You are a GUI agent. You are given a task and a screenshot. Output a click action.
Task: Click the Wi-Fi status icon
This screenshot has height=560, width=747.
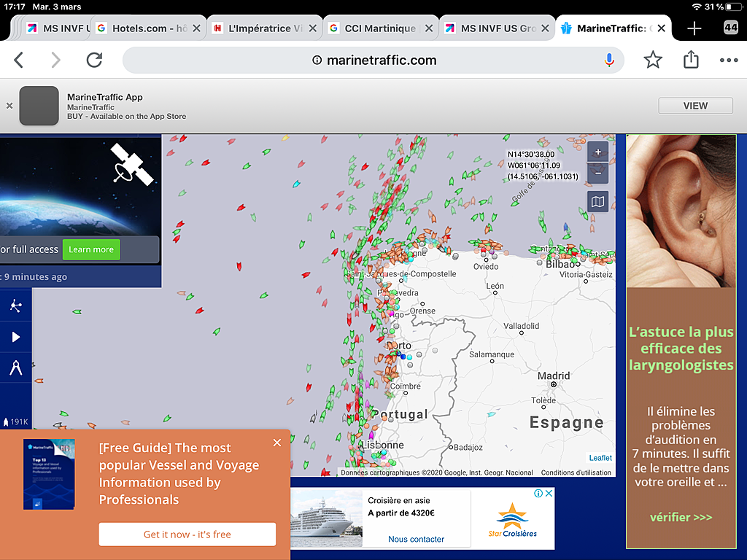(697, 7)
